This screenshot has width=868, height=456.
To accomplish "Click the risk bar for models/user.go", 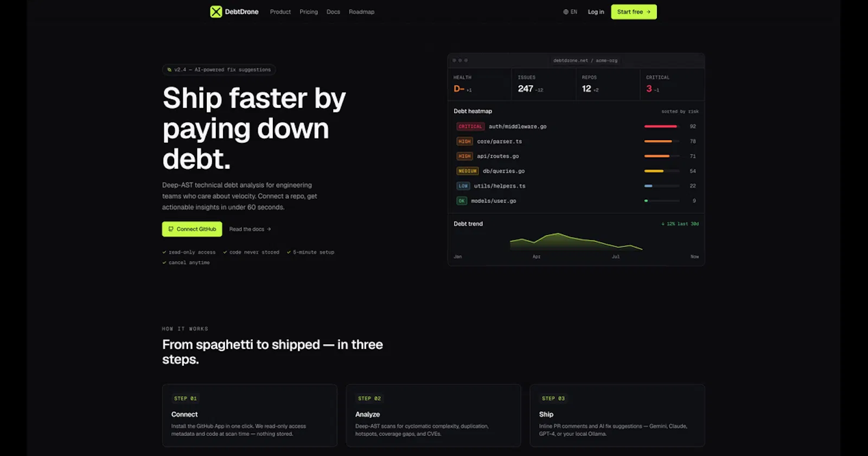I will 662,201.
